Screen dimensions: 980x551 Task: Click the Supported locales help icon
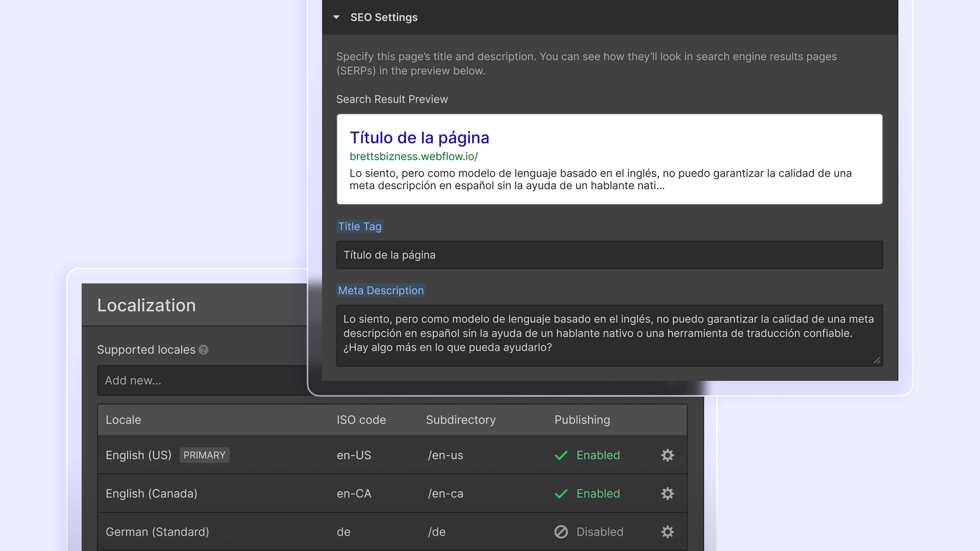(204, 349)
